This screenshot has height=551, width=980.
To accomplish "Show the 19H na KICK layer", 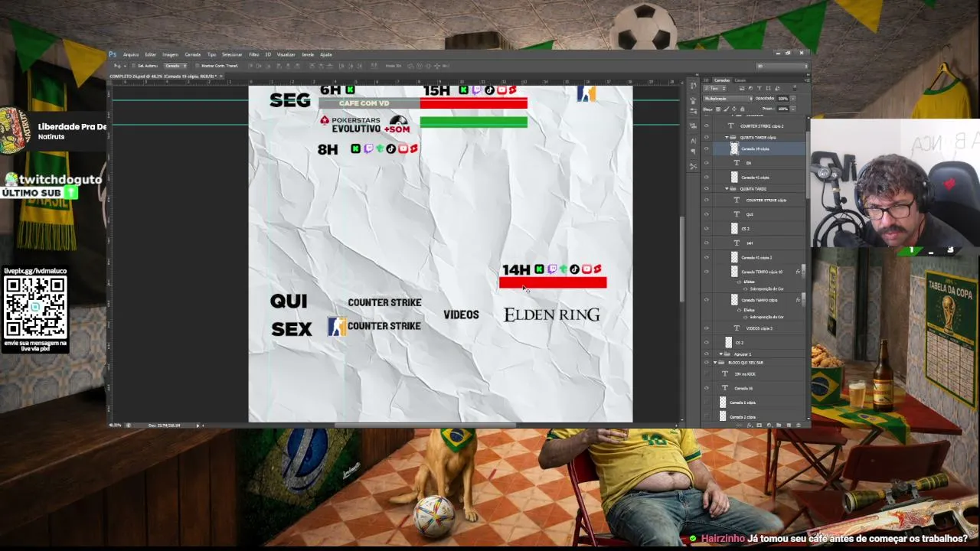I will click(x=707, y=374).
